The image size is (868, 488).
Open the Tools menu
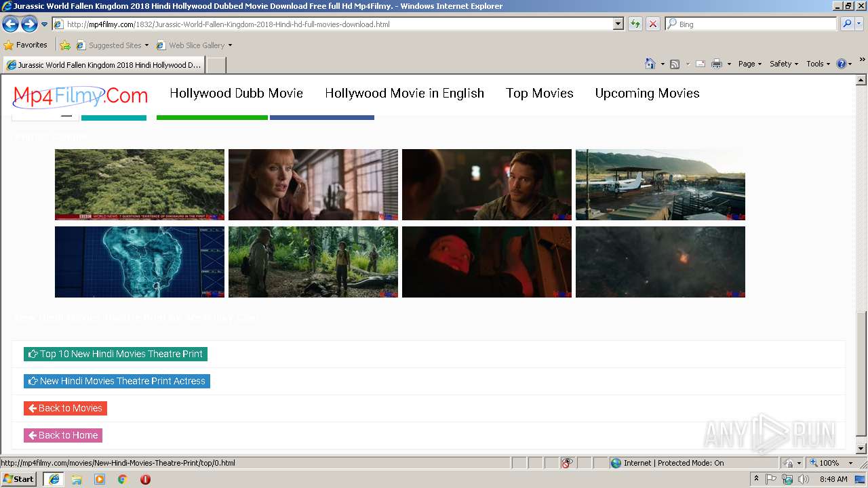click(x=818, y=64)
